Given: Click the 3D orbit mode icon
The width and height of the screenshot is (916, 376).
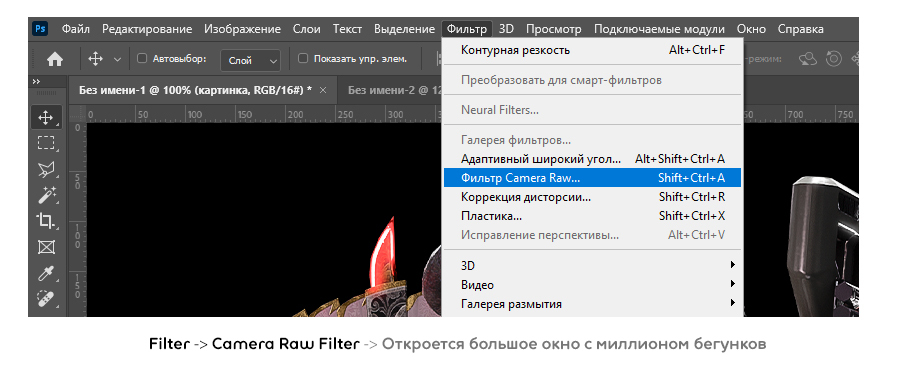Looking at the screenshot, I should [x=809, y=59].
